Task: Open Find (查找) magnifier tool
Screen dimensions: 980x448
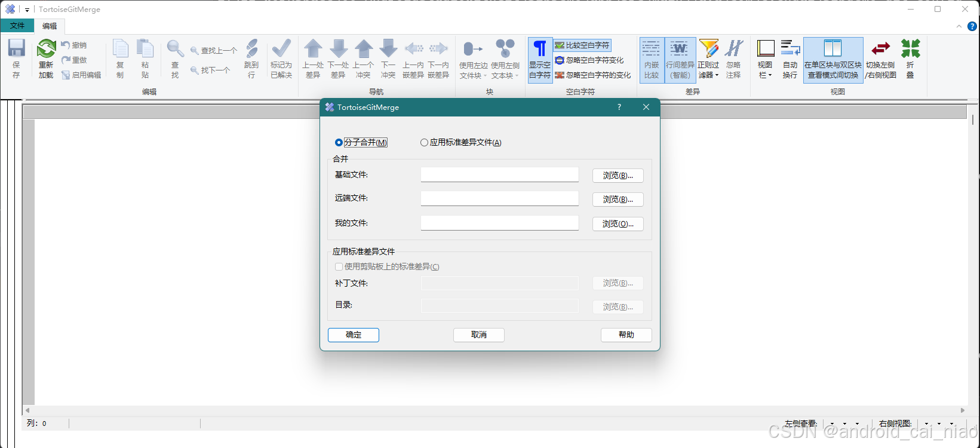Action: [175, 49]
